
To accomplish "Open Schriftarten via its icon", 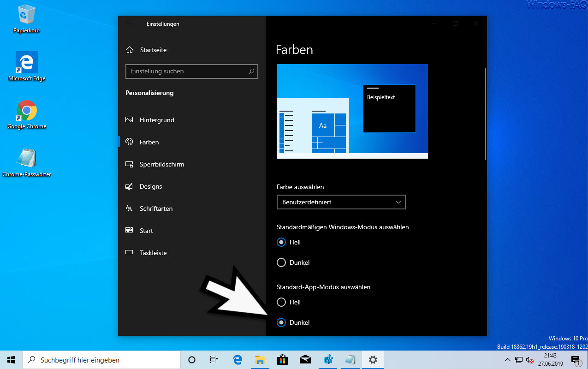I will [129, 208].
